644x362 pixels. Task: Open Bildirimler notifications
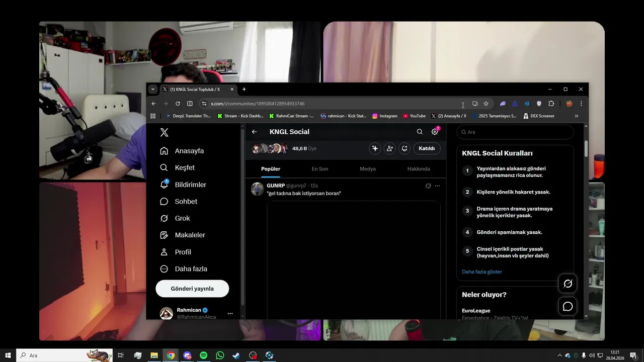pos(183,185)
